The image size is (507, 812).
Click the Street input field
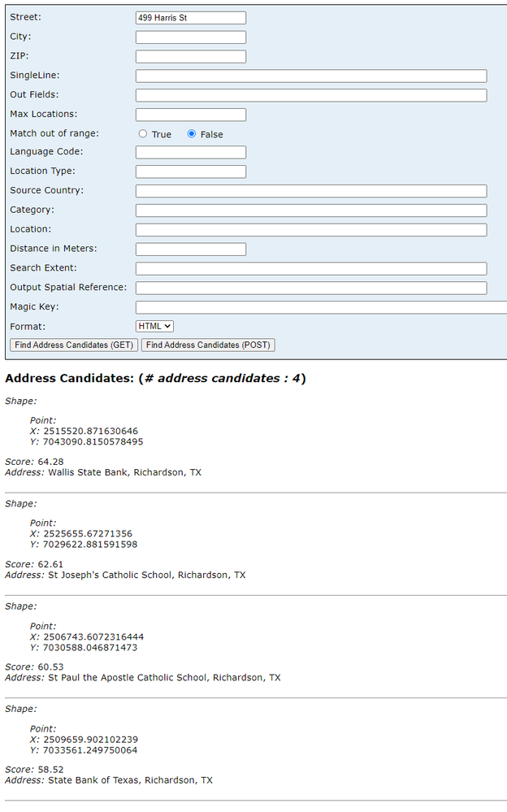(191, 18)
